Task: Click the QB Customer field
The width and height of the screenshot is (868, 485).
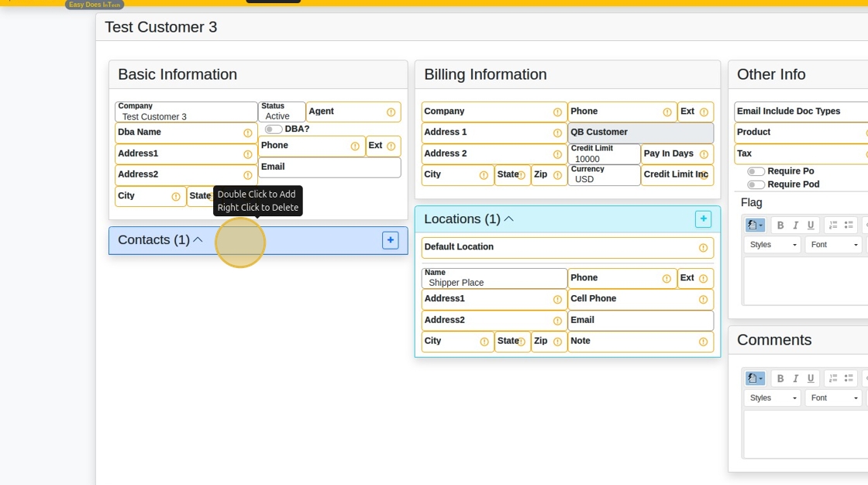Action: pyautogui.click(x=640, y=132)
